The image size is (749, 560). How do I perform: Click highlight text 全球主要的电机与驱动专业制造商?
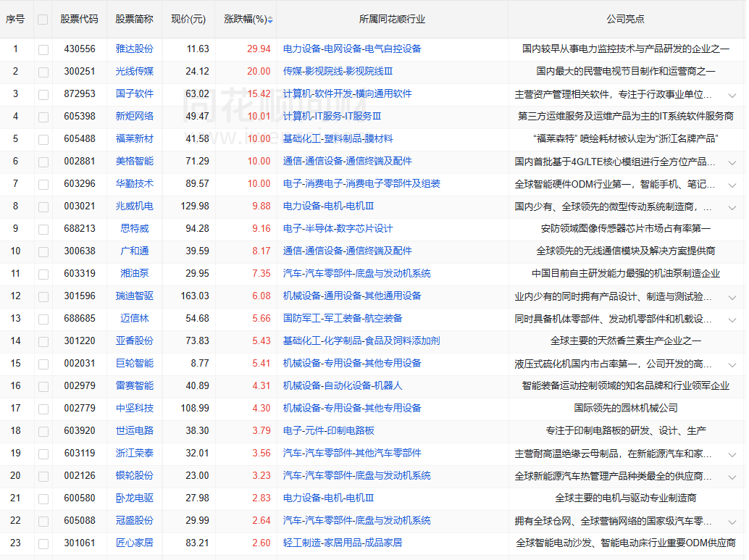tap(626, 498)
